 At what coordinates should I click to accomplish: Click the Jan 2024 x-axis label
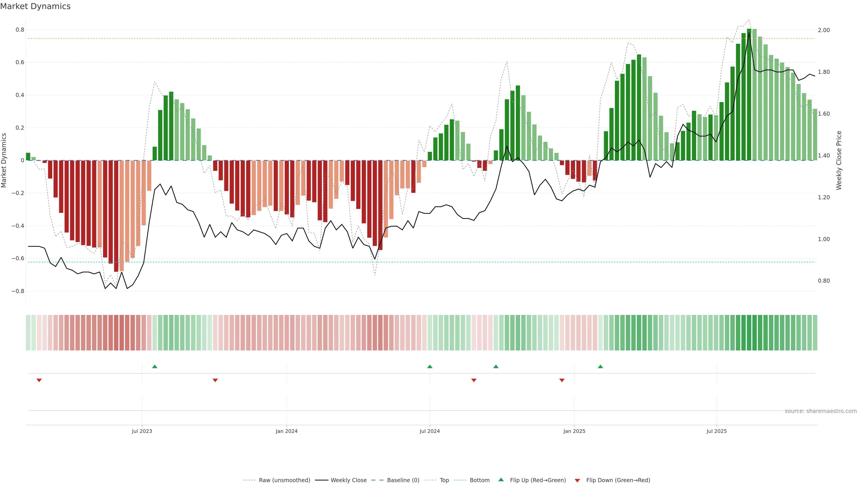(x=286, y=431)
